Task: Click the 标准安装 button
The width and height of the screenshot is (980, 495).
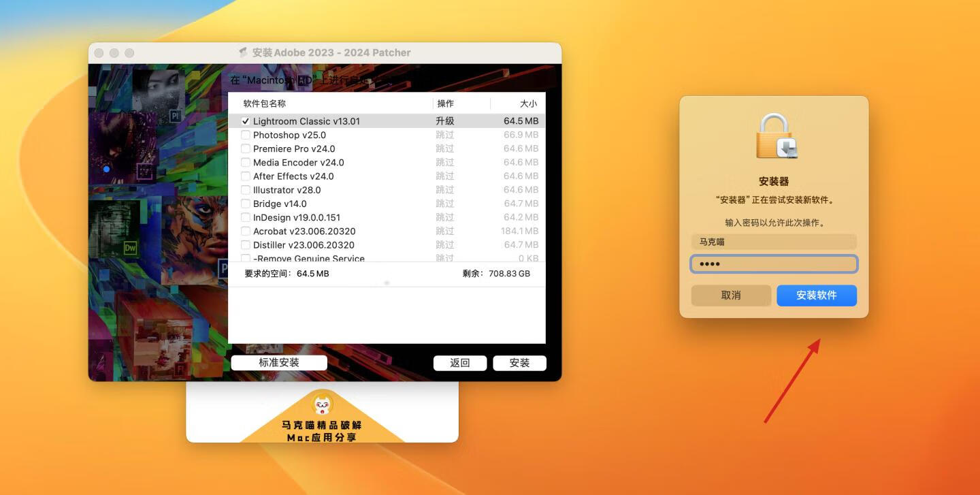Action: (x=279, y=363)
